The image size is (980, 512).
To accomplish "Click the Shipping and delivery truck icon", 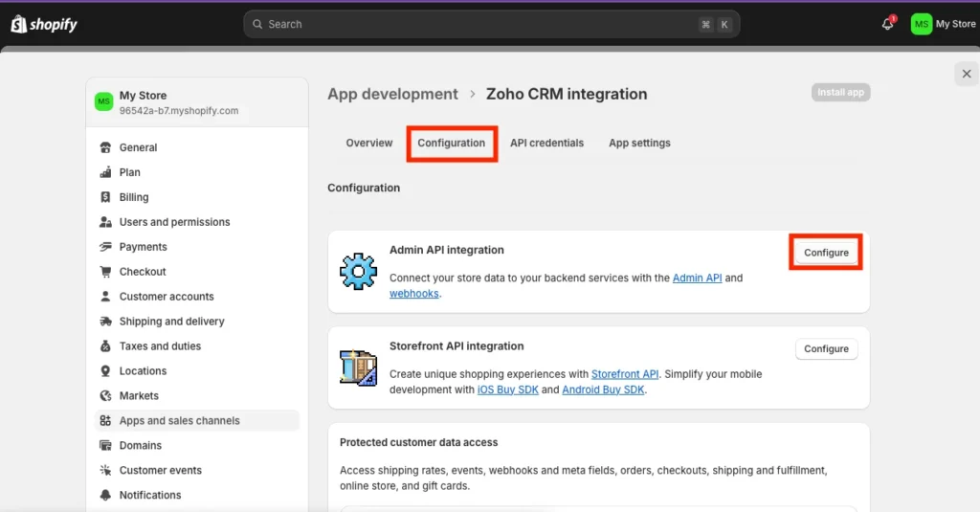I will tap(105, 322).
